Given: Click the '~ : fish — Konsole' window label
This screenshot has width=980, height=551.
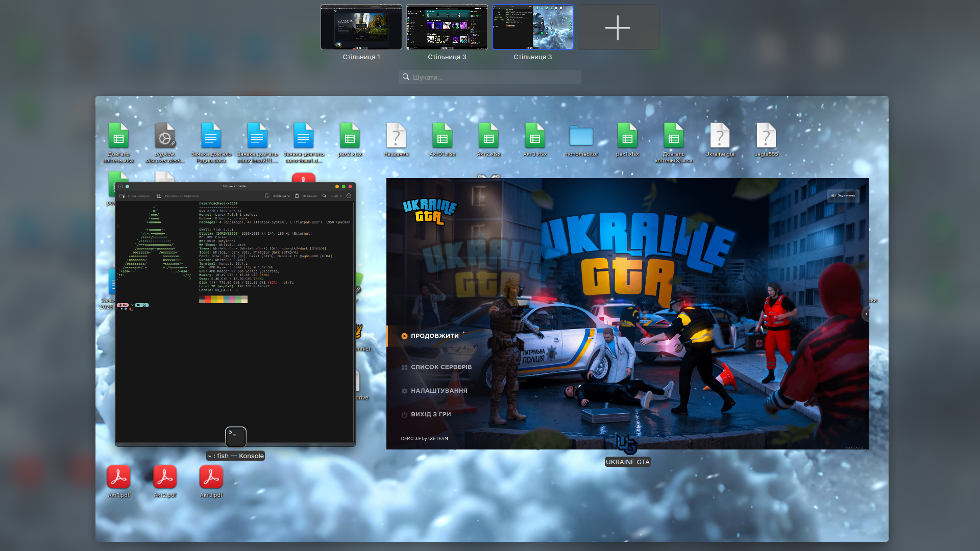Looking at the screenshot, I should 235,456.
